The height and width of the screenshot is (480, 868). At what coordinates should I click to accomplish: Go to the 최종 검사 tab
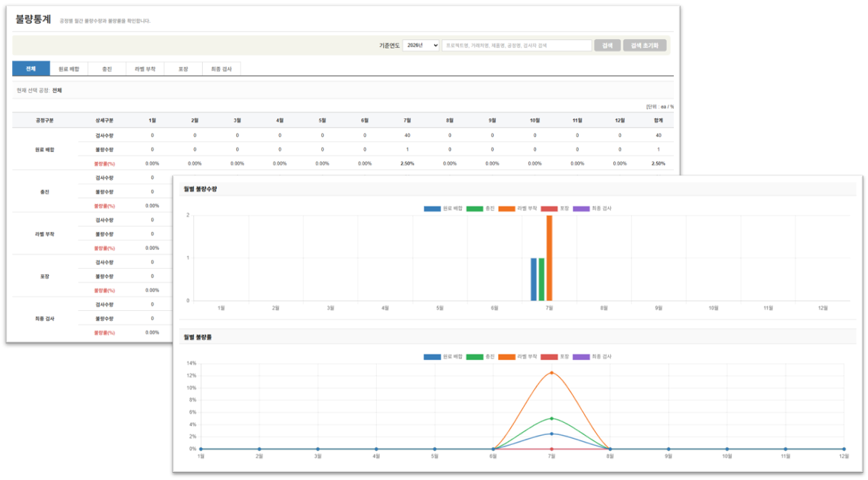point(221,69)
